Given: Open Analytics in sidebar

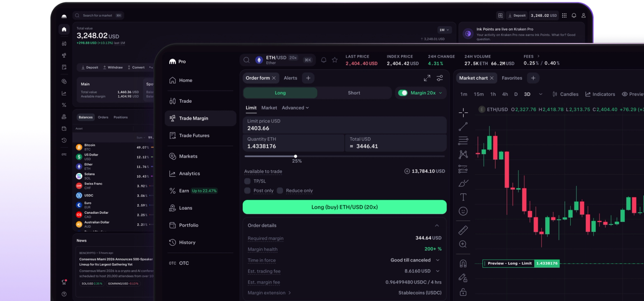Looking at the screenshot, I should pyautogui.click(x=200, y=174).
